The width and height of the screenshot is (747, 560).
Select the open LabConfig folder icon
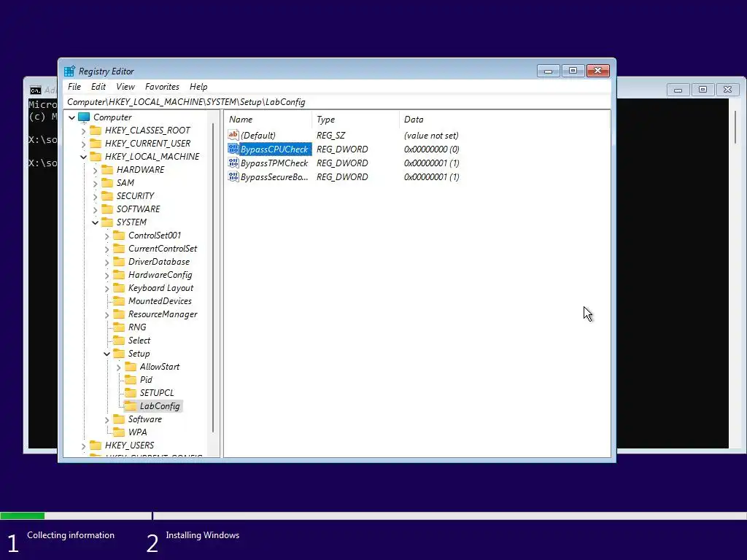(130, 406)
